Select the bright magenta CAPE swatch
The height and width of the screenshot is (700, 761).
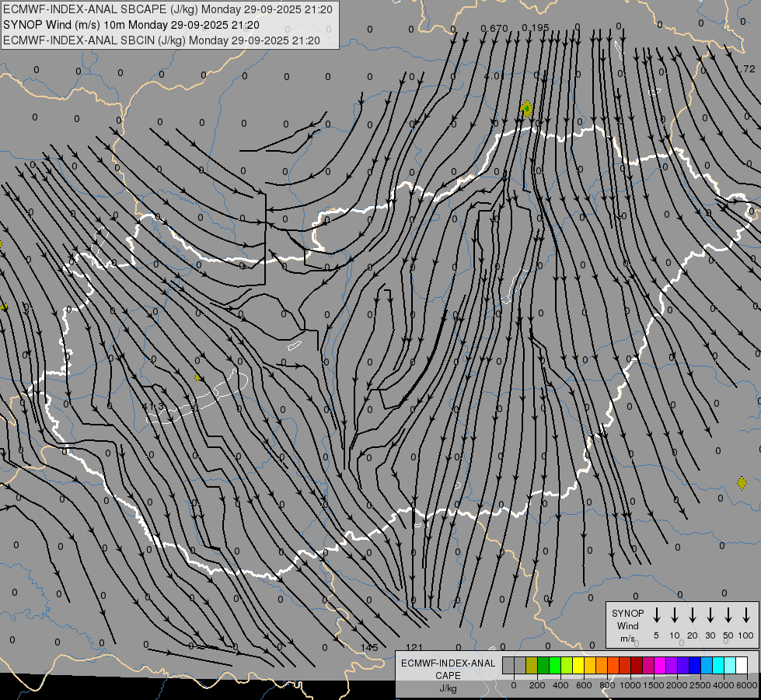point(660,665)
